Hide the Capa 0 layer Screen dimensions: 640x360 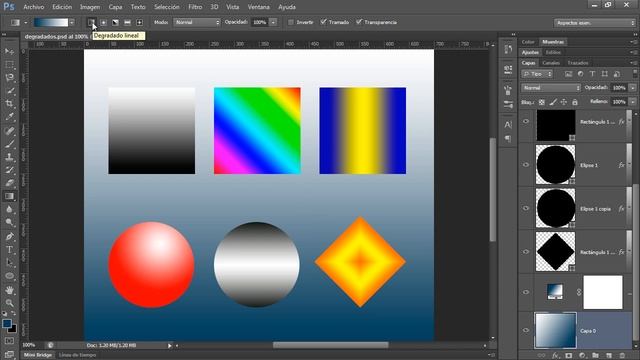[526, 330]
